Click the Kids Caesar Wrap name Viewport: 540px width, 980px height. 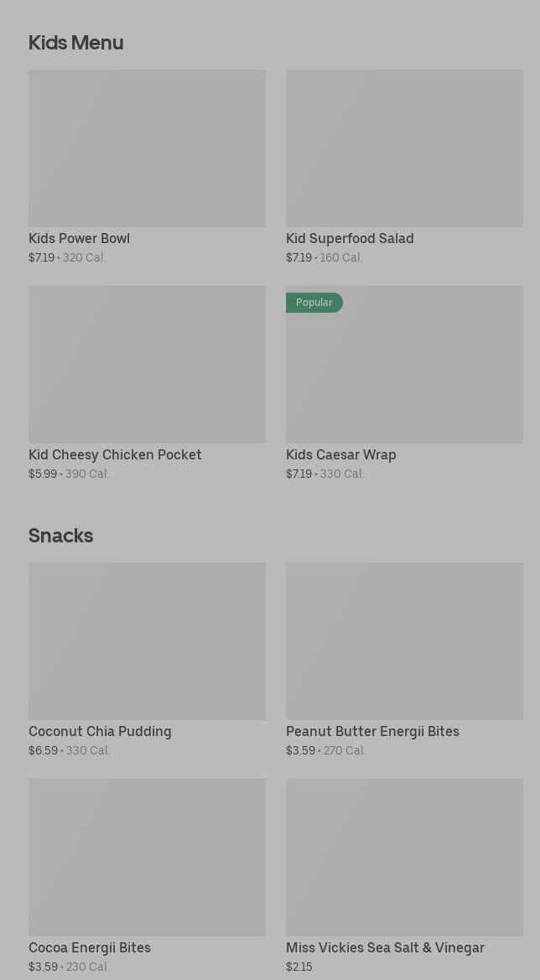pos(340,454)
